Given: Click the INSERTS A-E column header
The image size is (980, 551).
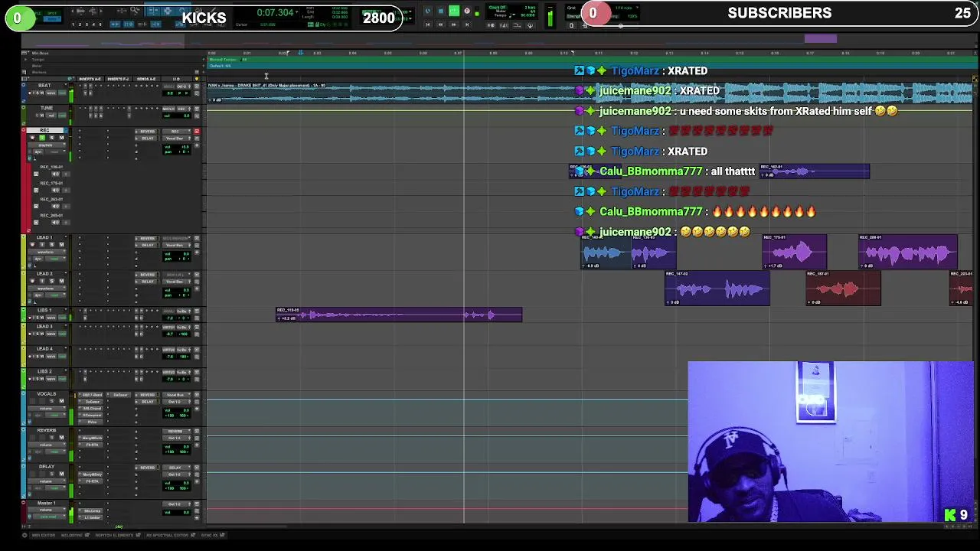Looking at the screenshot, I should click(90, 79).
